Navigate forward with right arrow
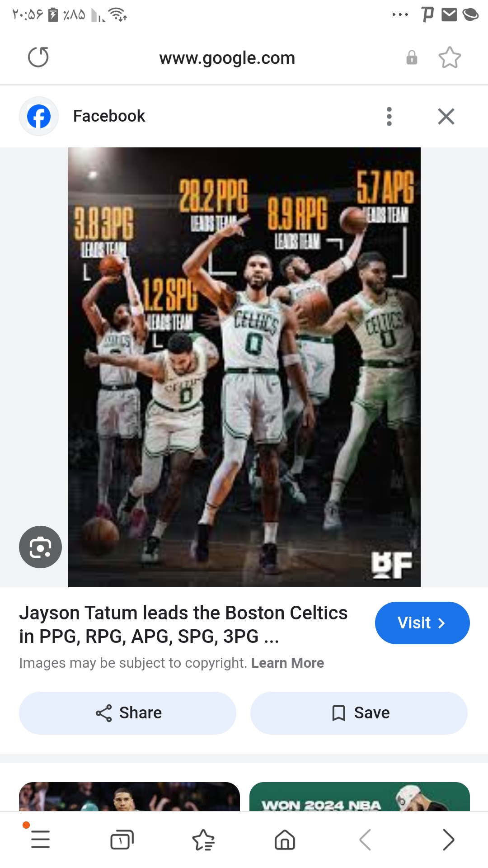 [448, 840]
